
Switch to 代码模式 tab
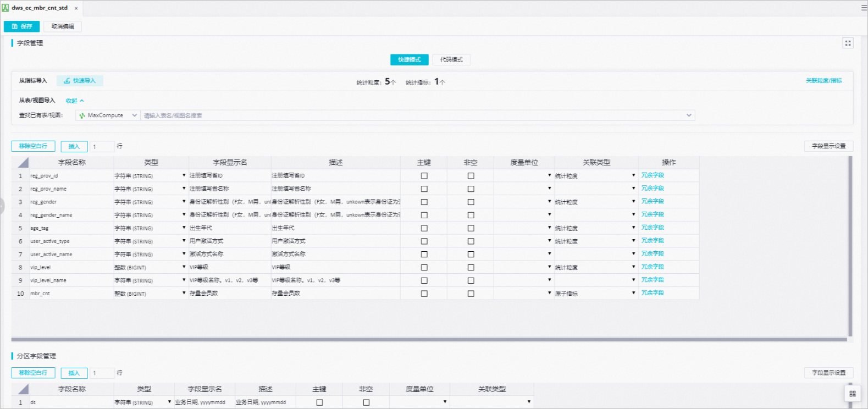(x=451, y=59)
